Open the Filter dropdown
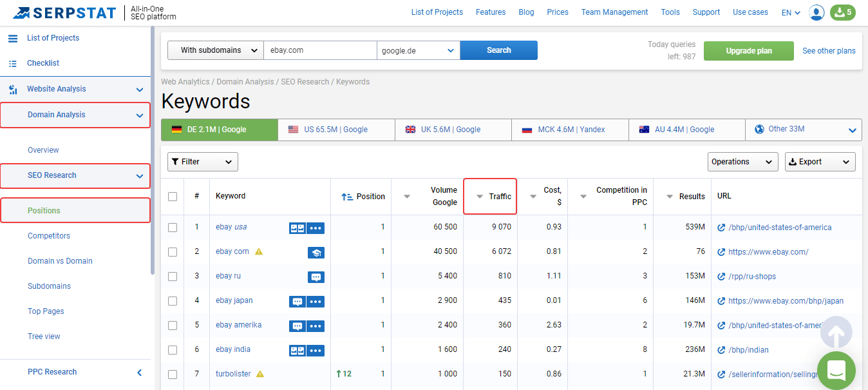868x390 pixels. [203, 162]
